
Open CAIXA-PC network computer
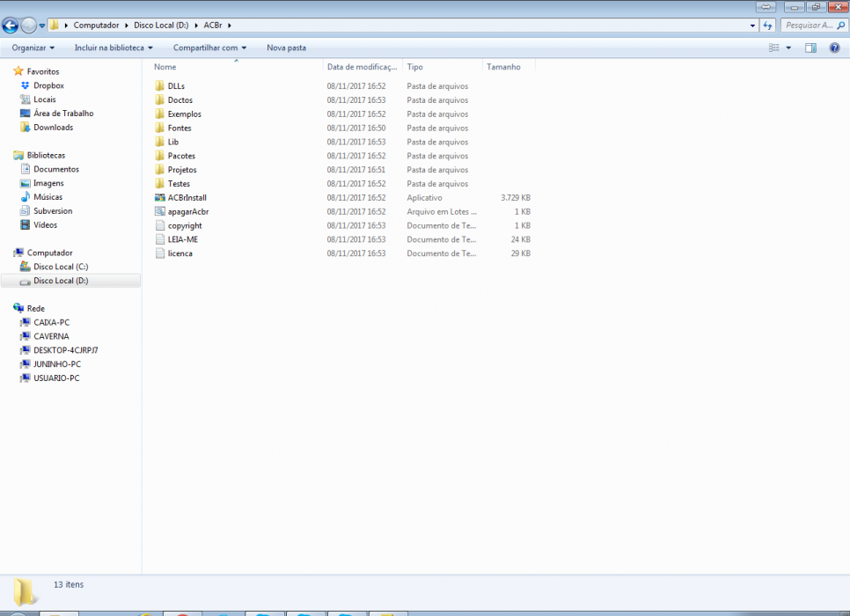coord(52,323)
